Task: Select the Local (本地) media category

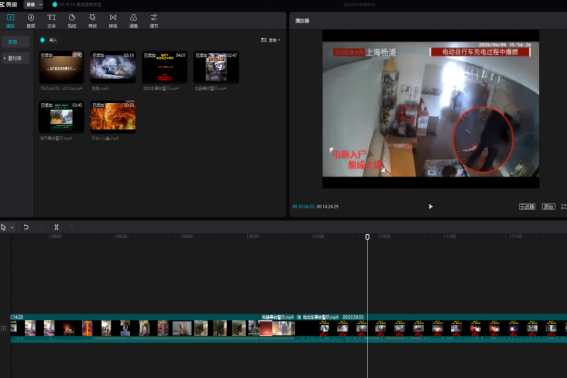Action: click(15, 42)
